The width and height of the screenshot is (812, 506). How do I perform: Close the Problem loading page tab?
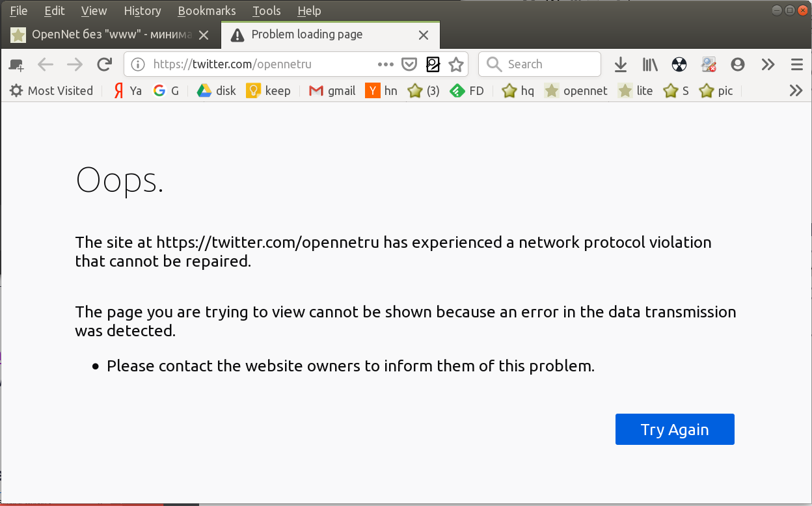tap(424, 35)
